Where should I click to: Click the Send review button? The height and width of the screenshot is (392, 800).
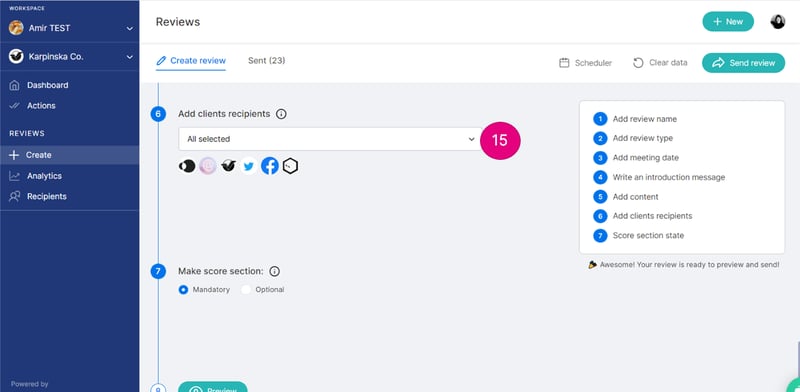pos(743,63)
